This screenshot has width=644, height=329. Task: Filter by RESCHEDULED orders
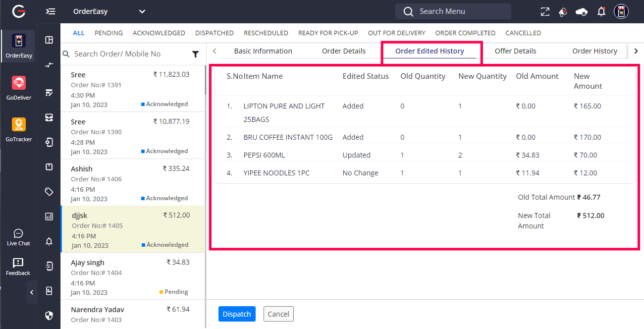(x=266, y=33)
